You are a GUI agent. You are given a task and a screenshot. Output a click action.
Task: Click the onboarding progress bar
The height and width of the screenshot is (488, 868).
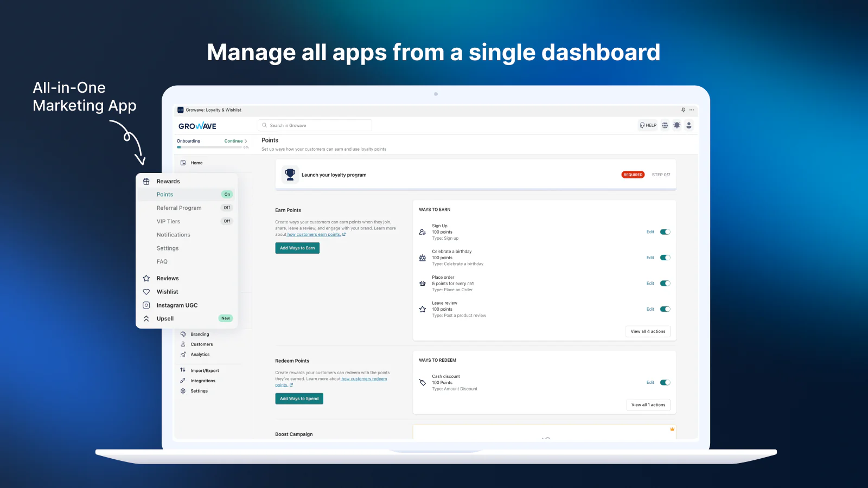[x=209, y=147]
